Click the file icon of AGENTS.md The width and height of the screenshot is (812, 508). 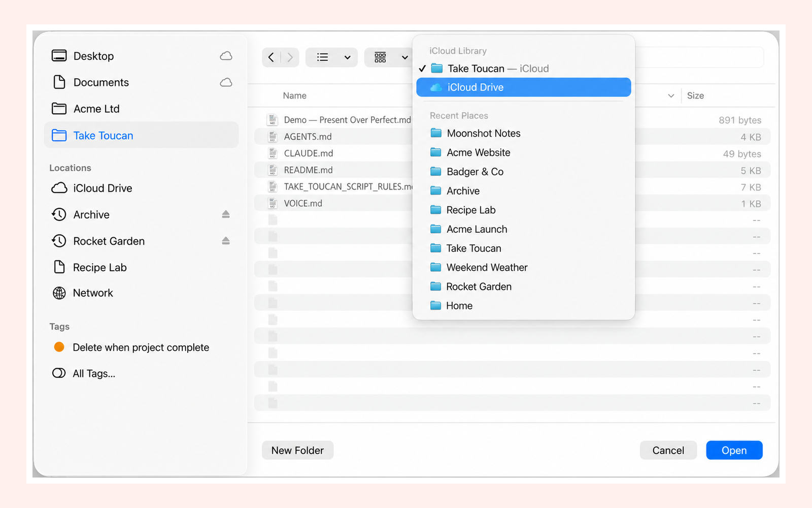coord(273,137)
